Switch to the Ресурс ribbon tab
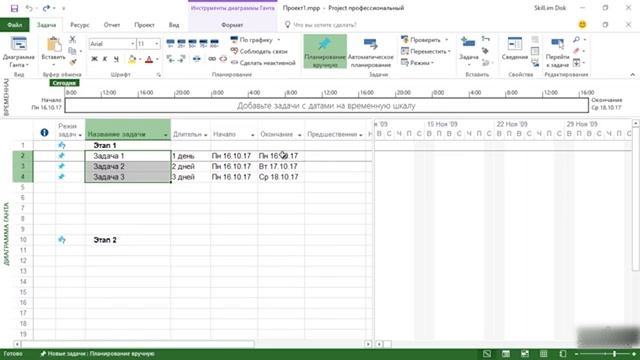Screen dimensions: 640x360 (x=80, y=25)
